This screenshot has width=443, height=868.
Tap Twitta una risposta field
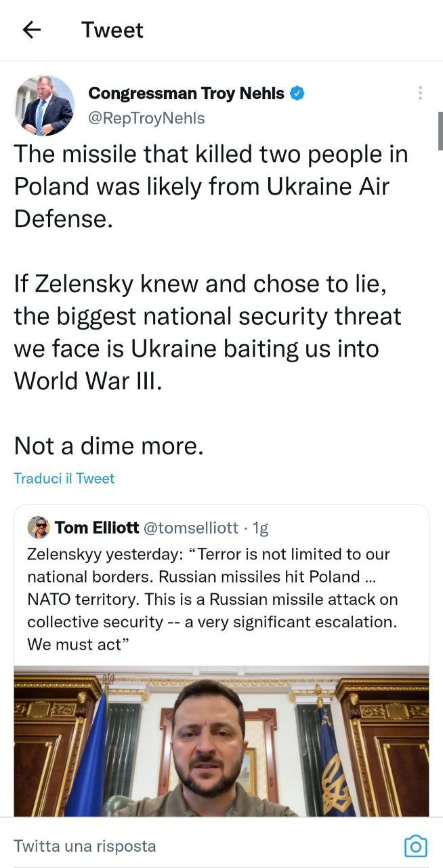click(85, 846)
